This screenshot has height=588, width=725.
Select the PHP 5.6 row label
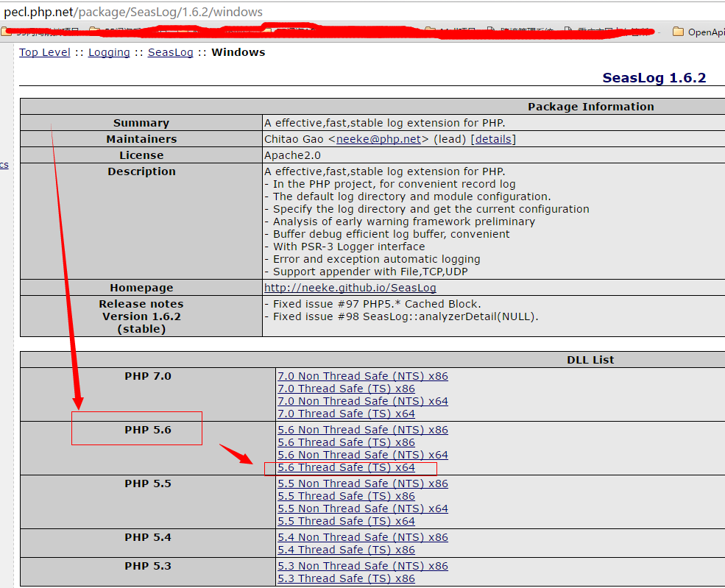(x=148, y=430)
